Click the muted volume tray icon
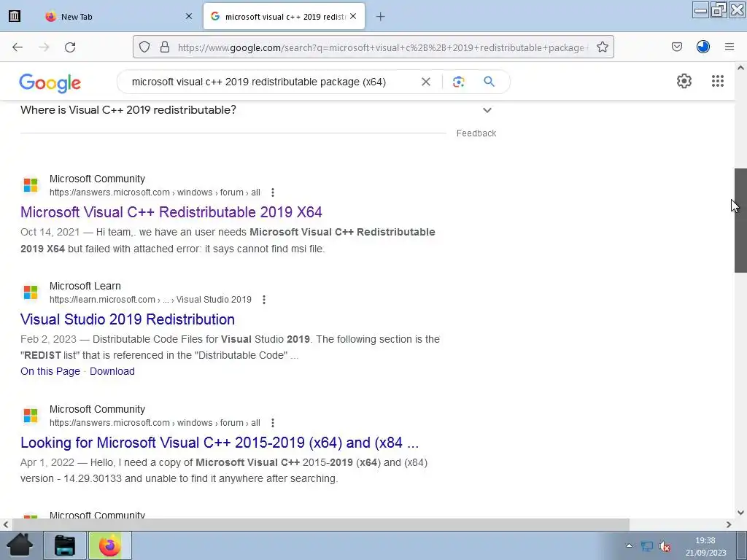This screenshot has height=560, width=747. pos(665,546)
